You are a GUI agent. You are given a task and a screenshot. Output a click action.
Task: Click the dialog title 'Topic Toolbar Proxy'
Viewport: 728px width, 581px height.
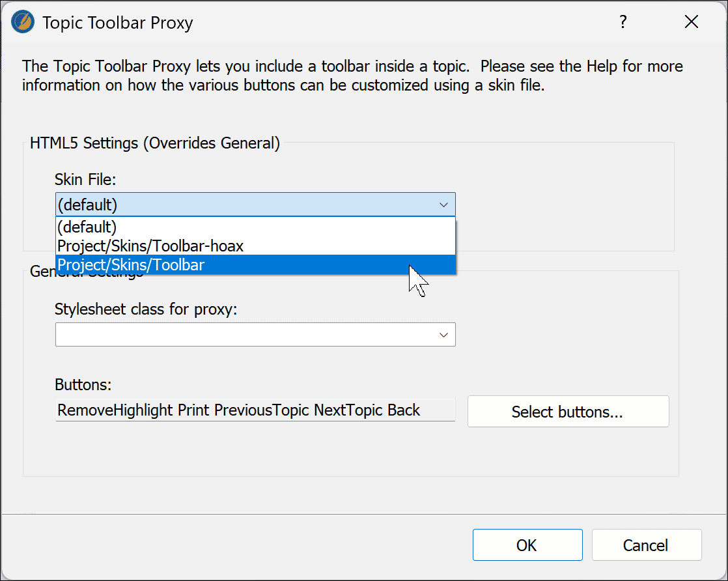[117, 22]
